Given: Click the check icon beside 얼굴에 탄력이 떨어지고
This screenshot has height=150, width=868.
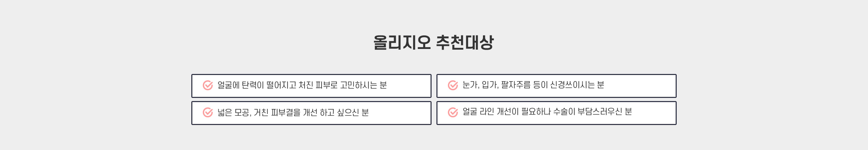Looking at the screenshot, I should [208, 85].
